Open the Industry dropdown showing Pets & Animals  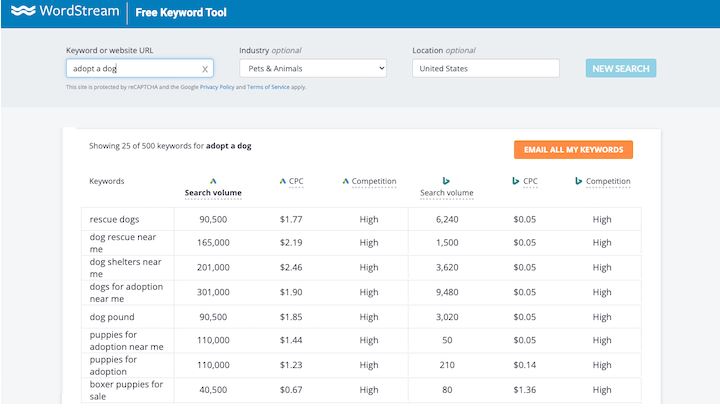(312, 68)
